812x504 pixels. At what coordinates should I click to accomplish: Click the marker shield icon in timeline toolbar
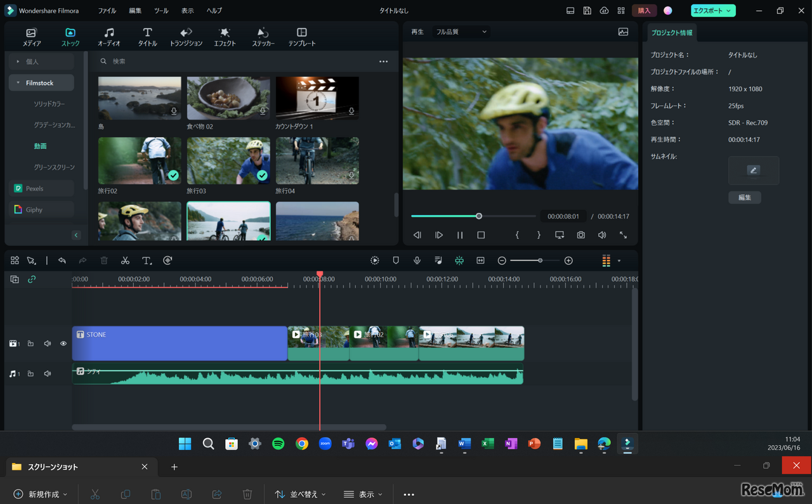[396, 261]
